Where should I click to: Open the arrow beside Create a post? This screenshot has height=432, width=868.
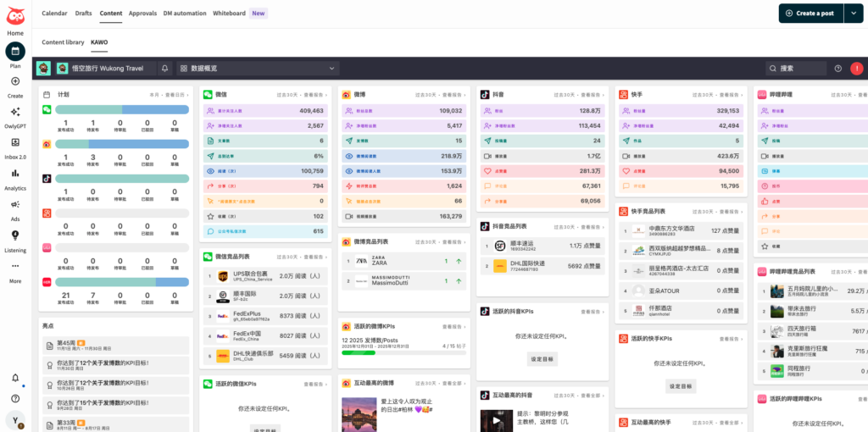tap(853, 14)
